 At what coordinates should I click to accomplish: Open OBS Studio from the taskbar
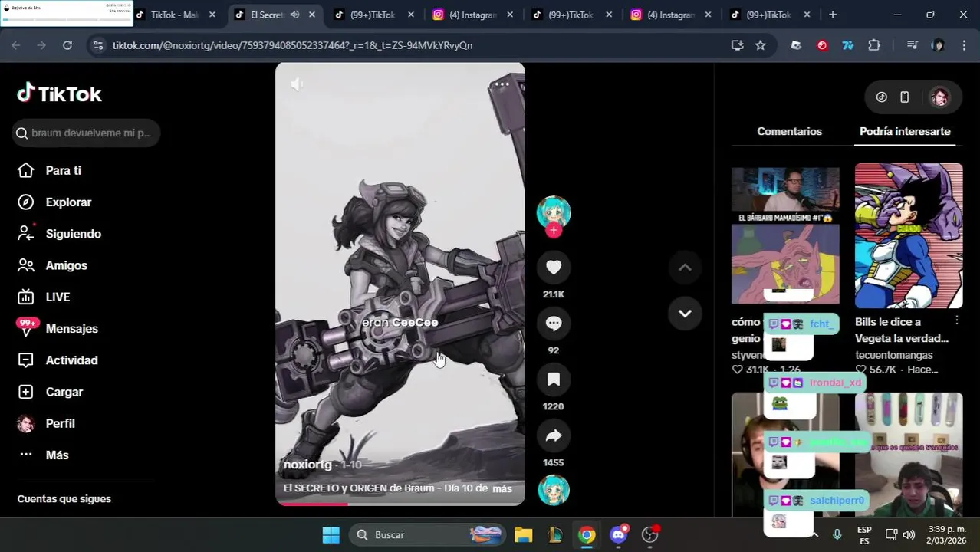tap(650, 534)
